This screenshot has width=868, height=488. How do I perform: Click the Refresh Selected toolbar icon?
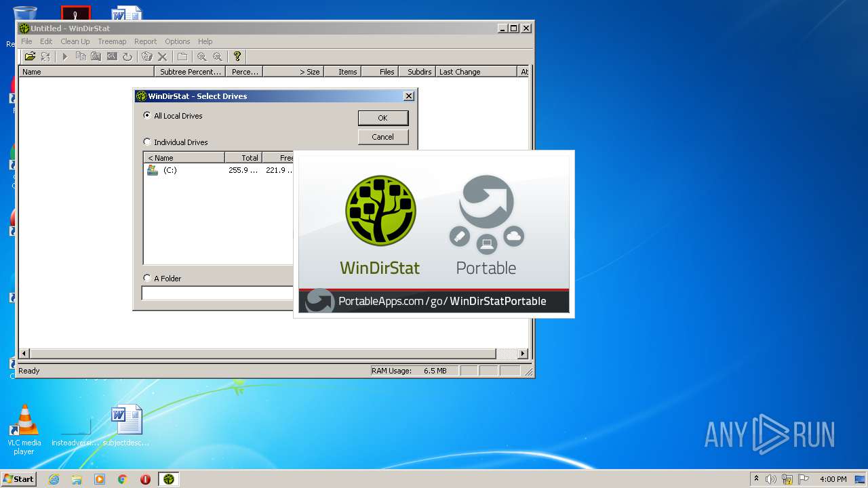click(127, 56)
